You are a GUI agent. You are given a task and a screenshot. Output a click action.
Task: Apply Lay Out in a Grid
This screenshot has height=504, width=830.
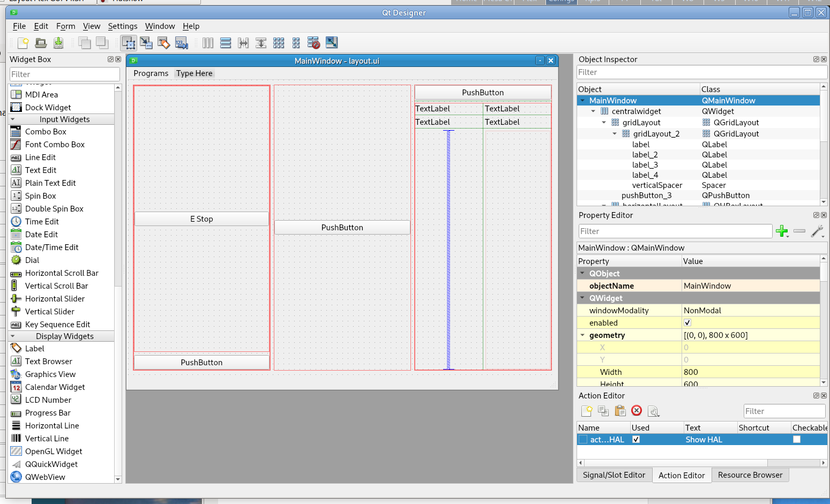279,43
